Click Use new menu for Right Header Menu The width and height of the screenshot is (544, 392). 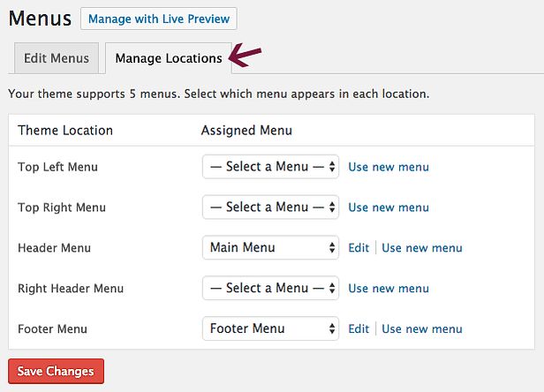pos(389,289)
